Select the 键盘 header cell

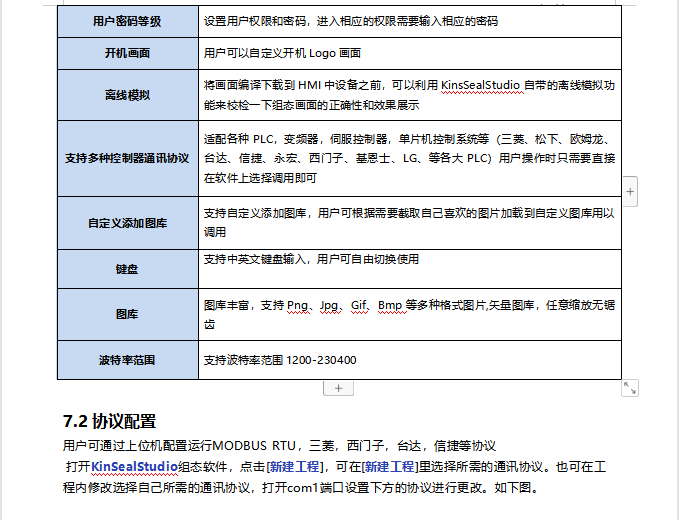(x=128, y=269)
